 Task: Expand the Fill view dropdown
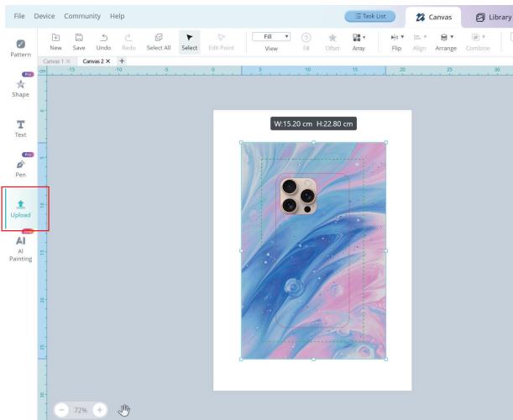[x=271, y=37]
